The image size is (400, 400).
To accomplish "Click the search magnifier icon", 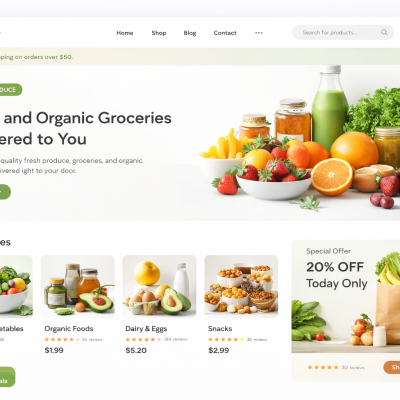I will pyautogui.click(x=384, y=32).
